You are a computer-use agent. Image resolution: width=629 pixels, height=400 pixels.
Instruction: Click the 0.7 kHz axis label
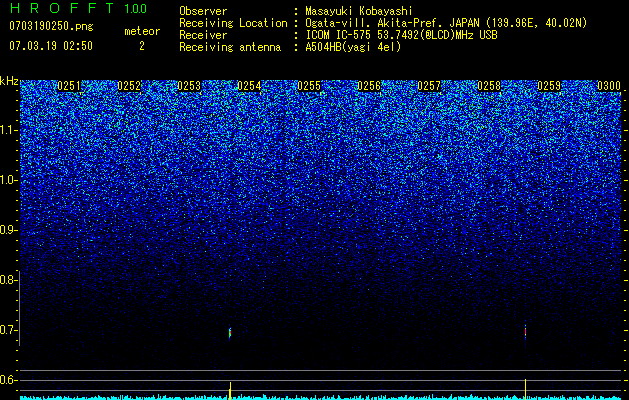[9, 330]
